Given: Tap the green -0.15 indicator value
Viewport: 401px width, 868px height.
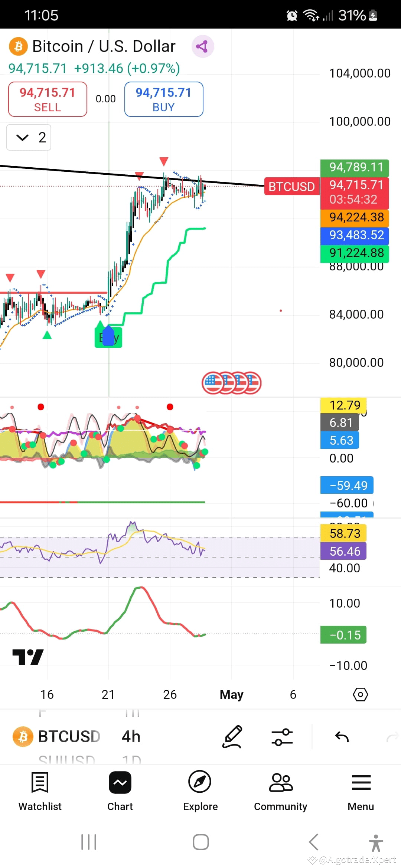Looking at the screenshot, I should point(343,635).
